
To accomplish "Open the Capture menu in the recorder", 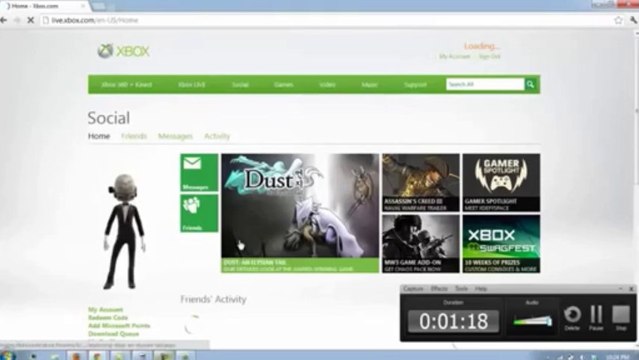I will (413, 289).
